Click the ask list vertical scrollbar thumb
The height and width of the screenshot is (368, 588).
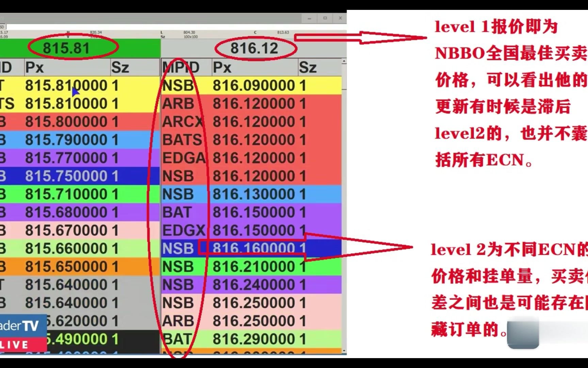tap(344, 77)
